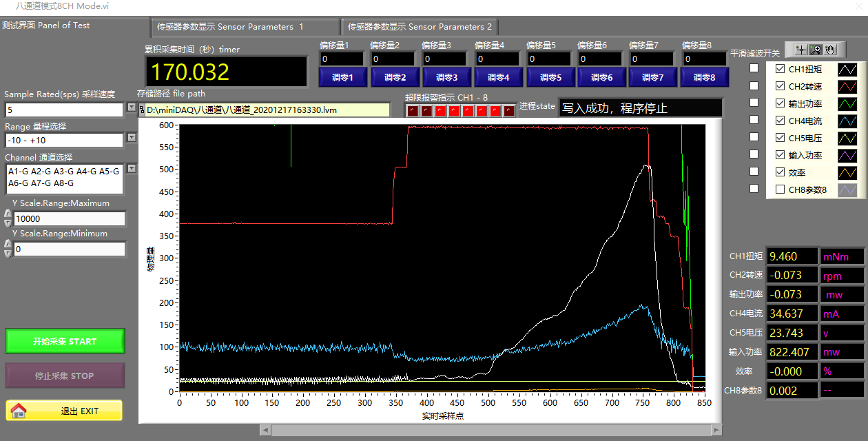Click the home icon on the EXIT button
Image resolution: width=868 pixels, height=441 pixels.
click(x=19, y=411)
